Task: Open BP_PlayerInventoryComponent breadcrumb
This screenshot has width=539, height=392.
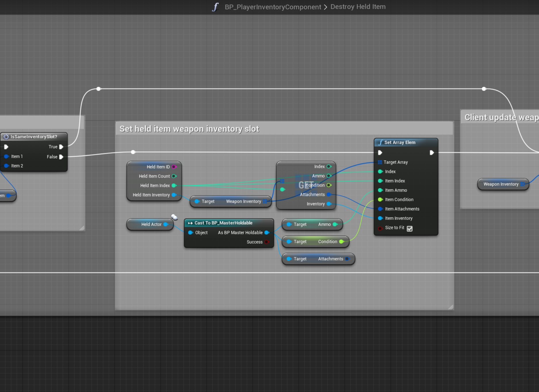Action: click(x=273, y=7)
